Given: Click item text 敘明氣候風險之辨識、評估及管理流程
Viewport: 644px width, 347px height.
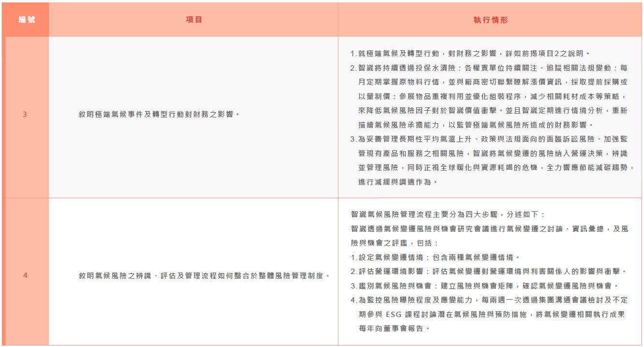Looking at the screenshot, I should [204, 275].
